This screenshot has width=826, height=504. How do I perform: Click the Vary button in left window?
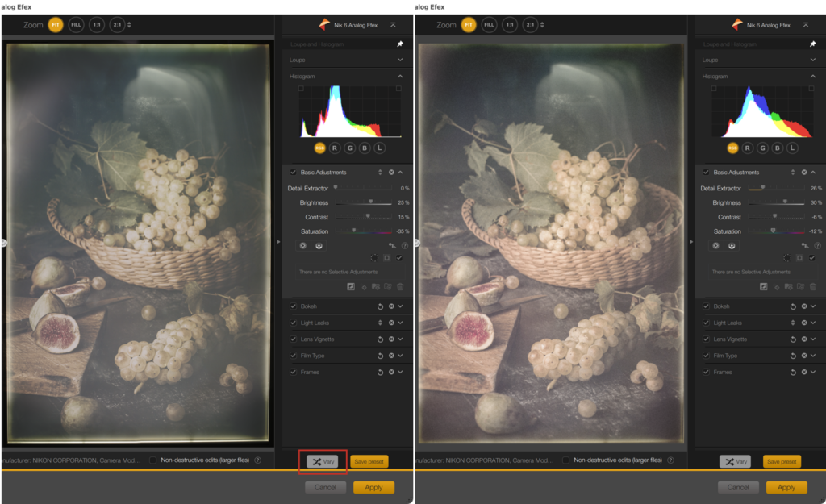pyautogui.click(x=323, y=462)
